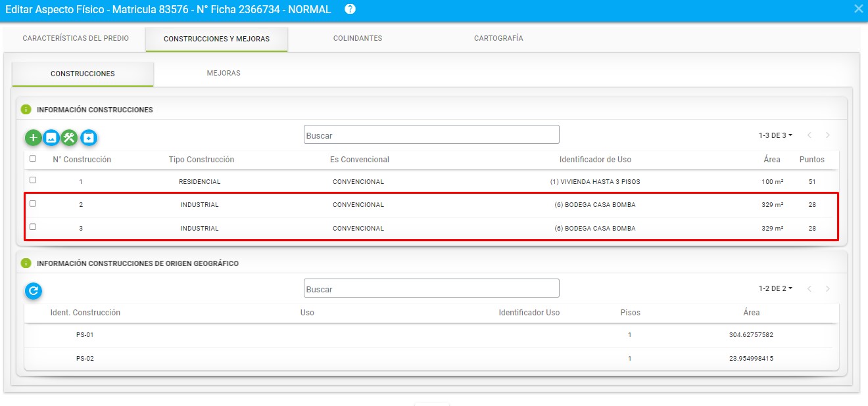Refresh geographic constructions with the reload icon
The height and width of the screenshot is (406, 868).
click(x=34, y=290)
